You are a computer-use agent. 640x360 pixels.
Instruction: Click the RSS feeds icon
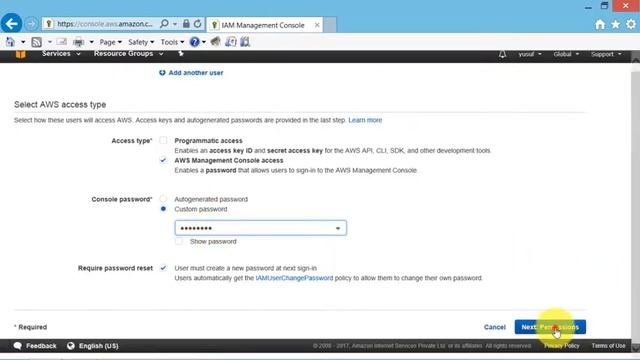(x=36, y=42)
